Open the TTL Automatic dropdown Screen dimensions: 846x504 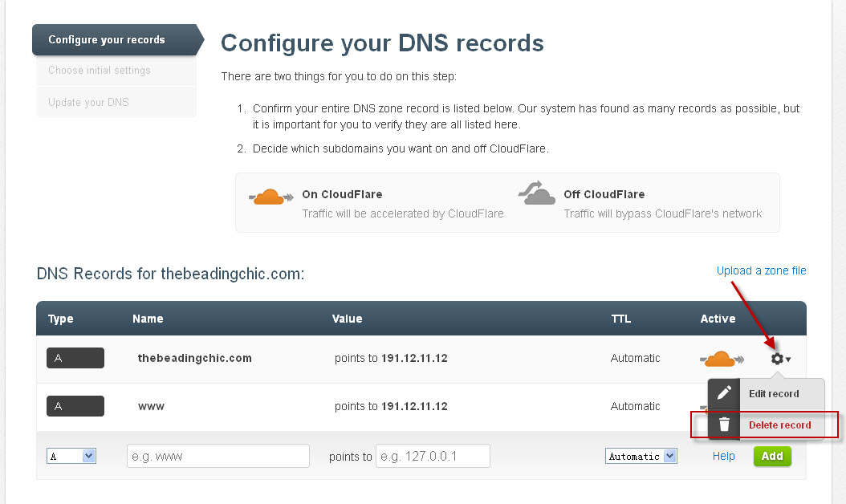[x=641, y=455]
